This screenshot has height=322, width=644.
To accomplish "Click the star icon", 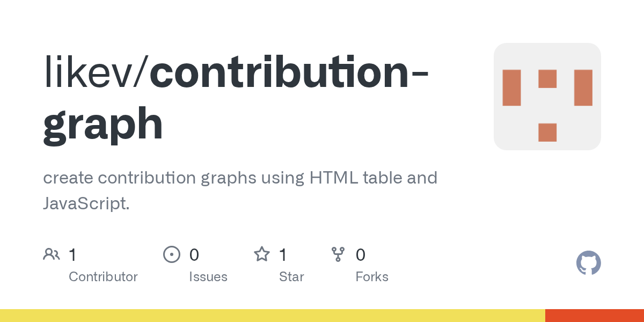I will click(x=262, y=254).
